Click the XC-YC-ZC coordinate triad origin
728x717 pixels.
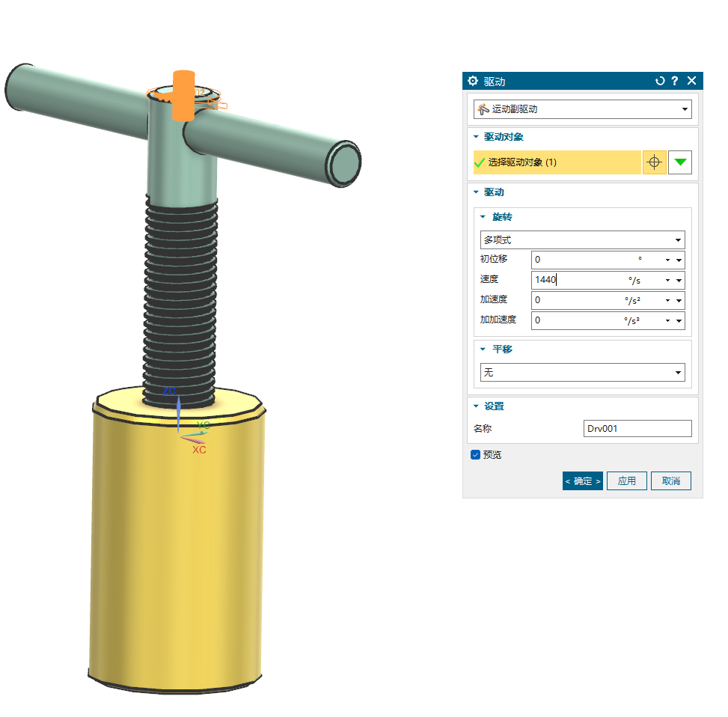click(x=178, y=432)
